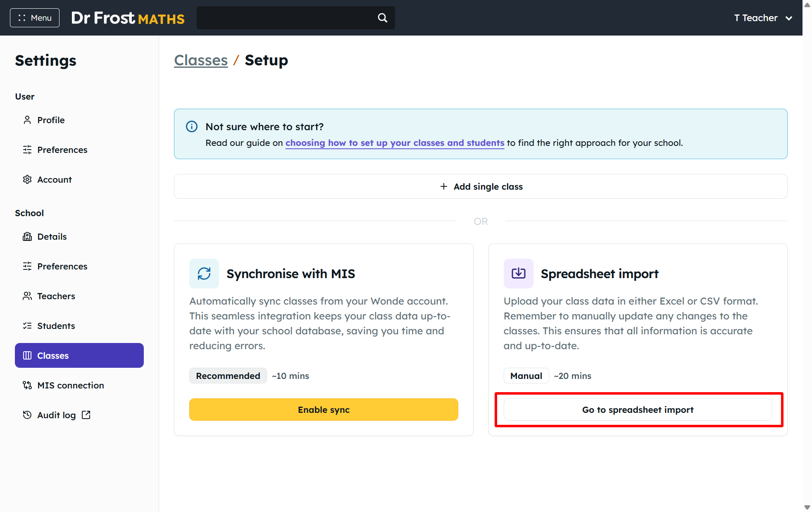
Task: Click the Synchronise with MIS sync icon
Action: (204, 274)
